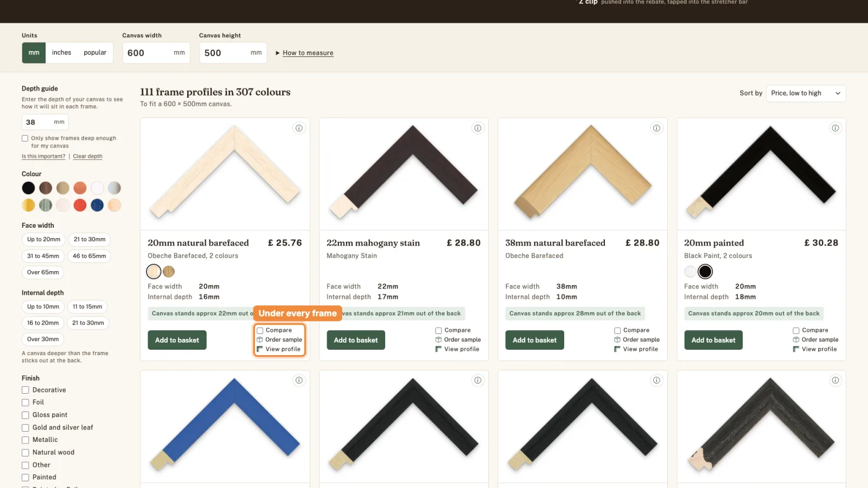868x488 pixels.
Task: Open the Sort by dropdown
Action: tap(806, 93)
